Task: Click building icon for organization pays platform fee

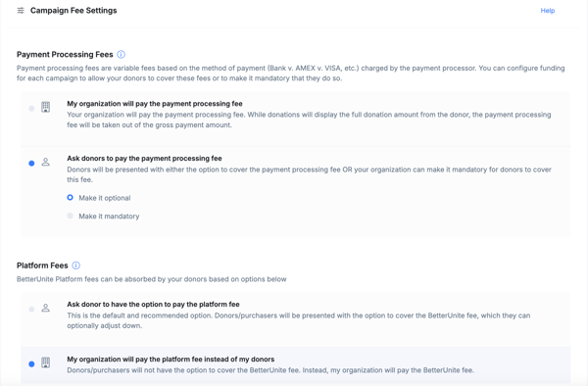Action: click(45, 362)
